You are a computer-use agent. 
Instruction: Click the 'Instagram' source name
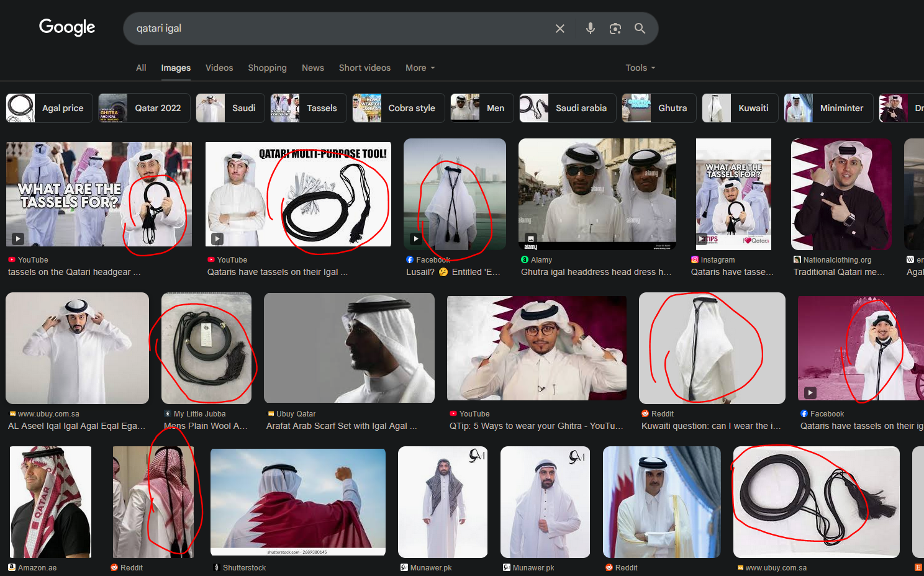pos(718,260)
